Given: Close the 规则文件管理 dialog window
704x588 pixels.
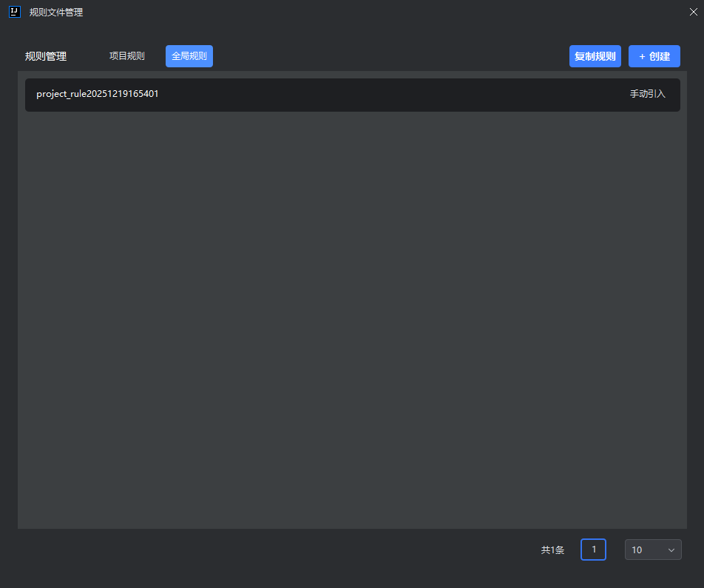Looking at the screenshot, I should 693,12.
